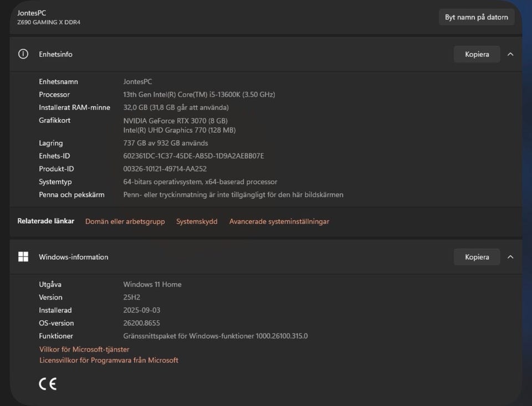This screenshot has width=532, height=406.
Task: Select the OS-version value 26200.8655
Action: coord(141,323)
